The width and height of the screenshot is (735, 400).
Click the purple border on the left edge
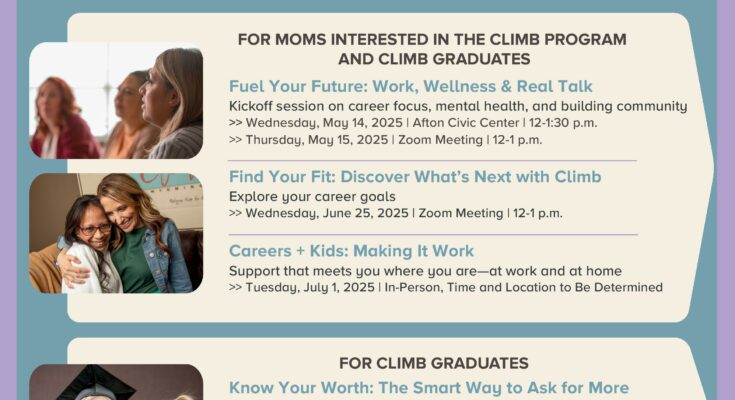pos(8,200)
